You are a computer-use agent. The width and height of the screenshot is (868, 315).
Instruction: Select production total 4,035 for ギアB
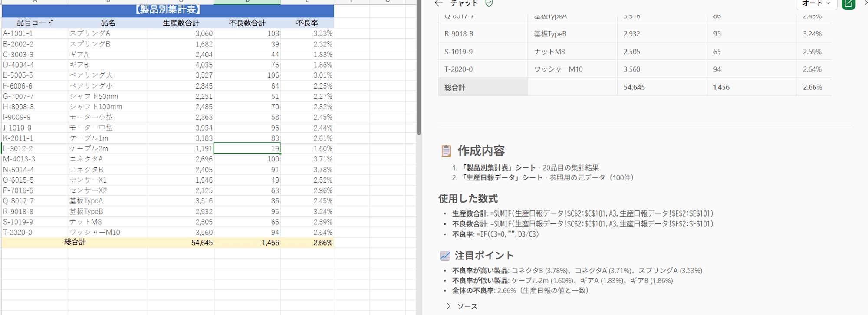click(x=181, y=65)
